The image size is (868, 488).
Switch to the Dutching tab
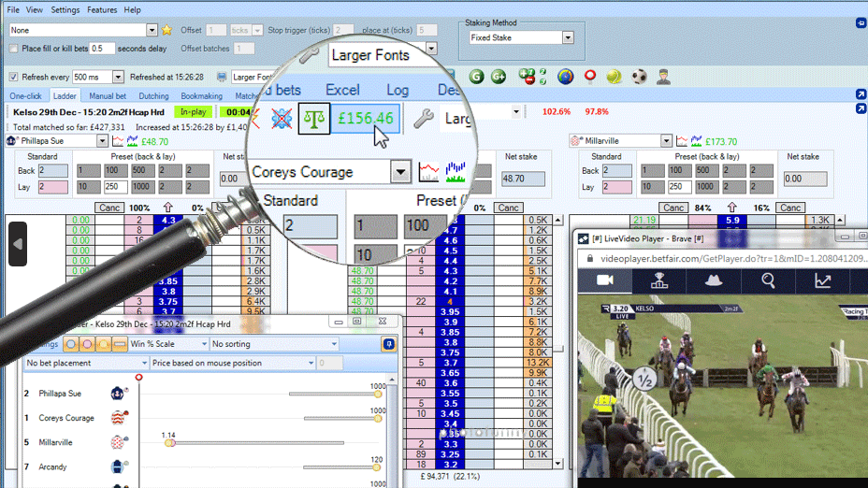[153, 95]
